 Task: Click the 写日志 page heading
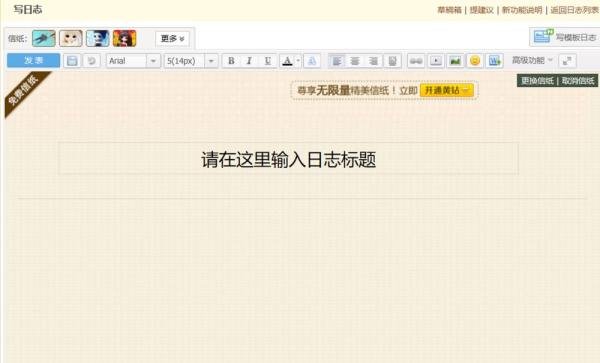coord(28,10)
